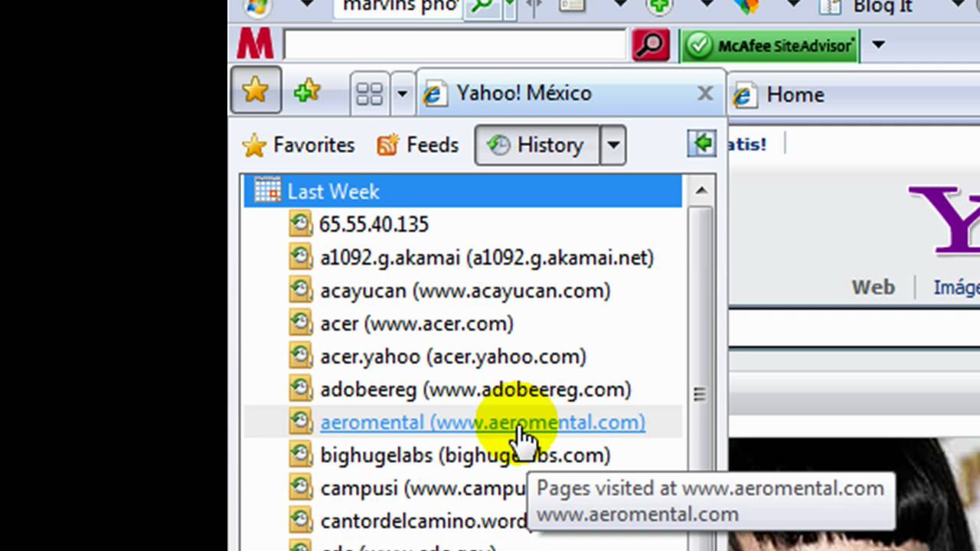
Task: Click the Internet Explorer icon on Yahoo! México tab
Action: (436, 94)
